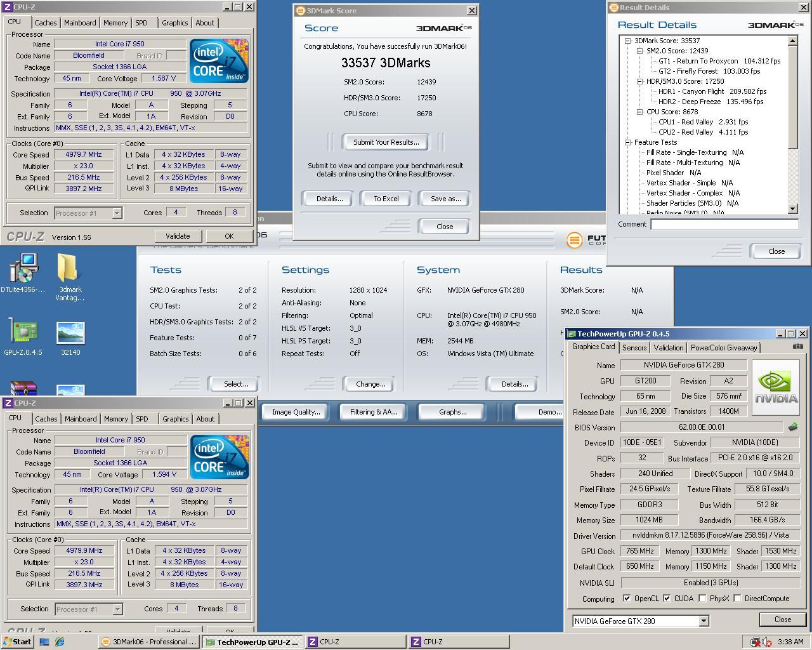Image resolution: width=812 pixels, height=650 pixels.
Task: Toggle the OpenCL checkbox in GPU-Z
Action: point(627,598)
